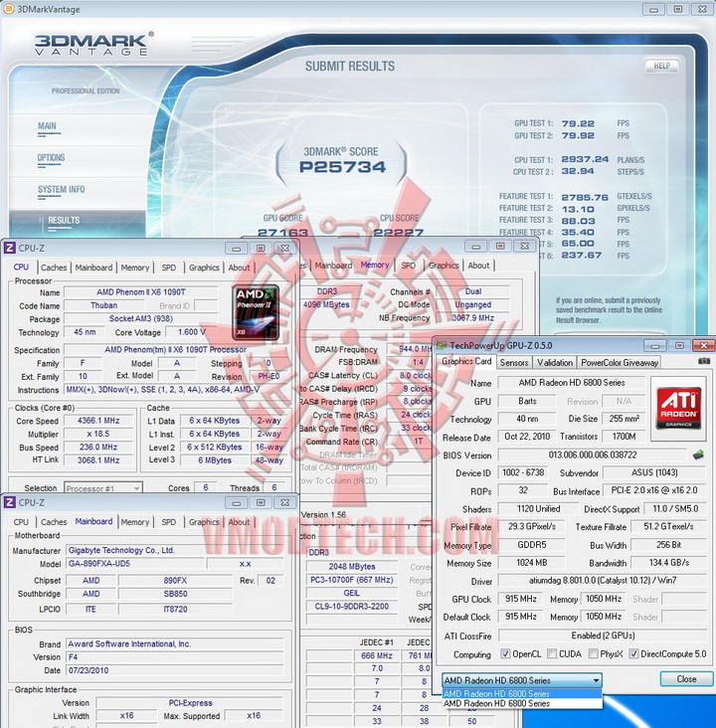Select the highlighted AMD Radeon HD 6800 Series entry
The image size is (716, 728).
522,693
